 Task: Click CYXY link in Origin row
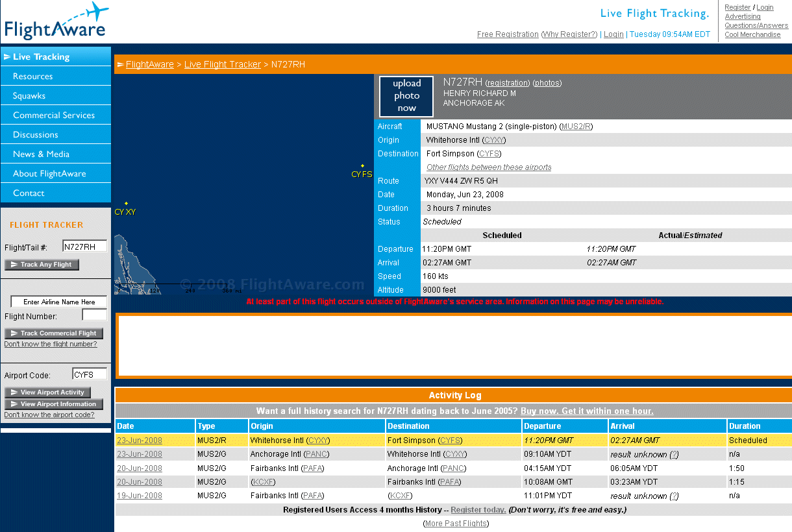pyautogui.click(x=495, y=140)
